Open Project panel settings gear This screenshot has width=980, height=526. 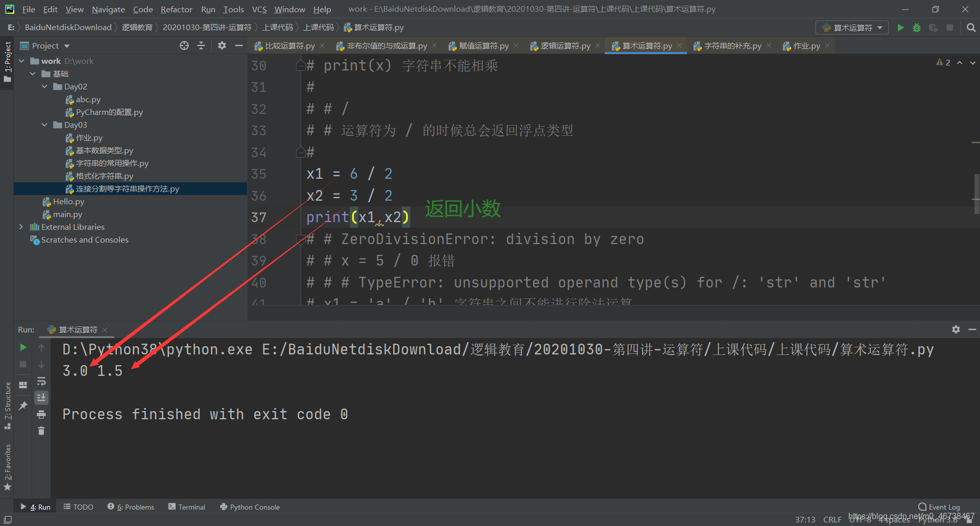(x=222, y=46)
